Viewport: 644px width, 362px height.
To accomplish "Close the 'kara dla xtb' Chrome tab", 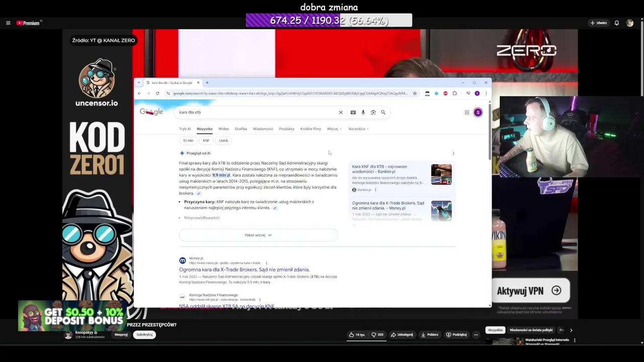I will point(198,82).
